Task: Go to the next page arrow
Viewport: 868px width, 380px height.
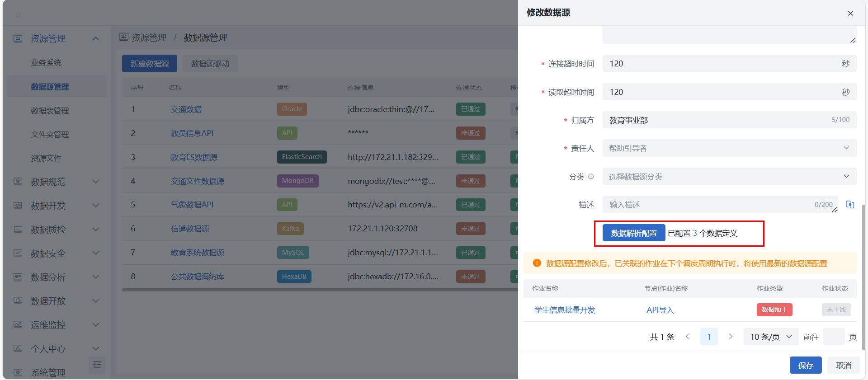Action: pos(731,337)
